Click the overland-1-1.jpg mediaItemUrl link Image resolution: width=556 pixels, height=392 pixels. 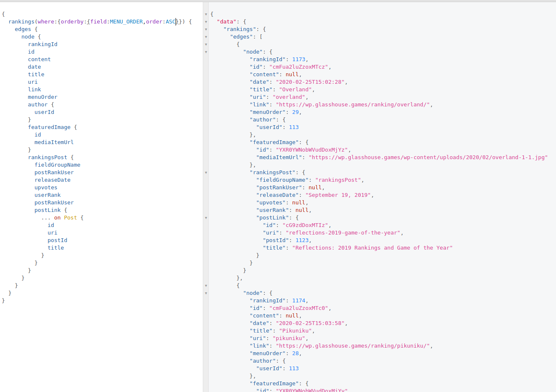coord(428,157)
